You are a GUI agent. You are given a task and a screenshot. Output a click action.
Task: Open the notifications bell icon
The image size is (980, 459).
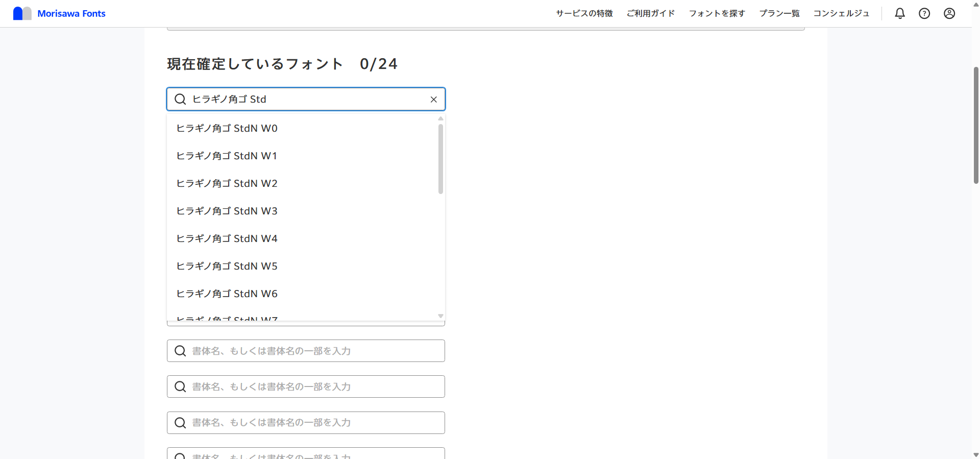[x=900, y=13]
